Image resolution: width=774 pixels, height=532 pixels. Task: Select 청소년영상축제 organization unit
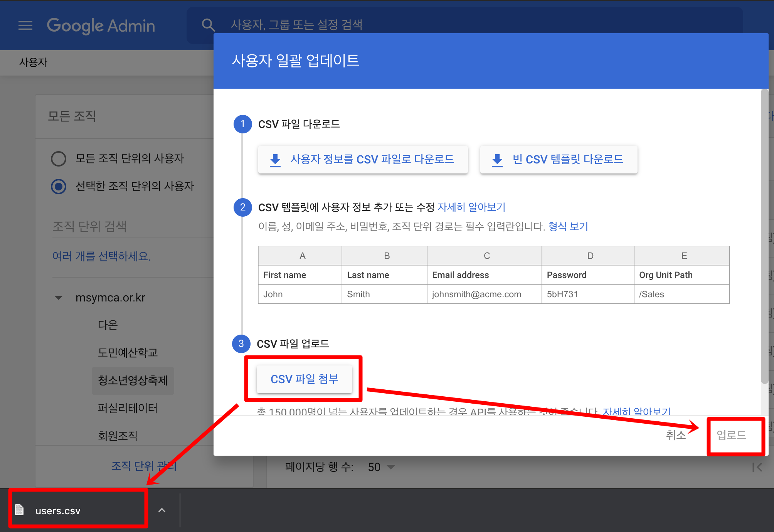[133, 380]
